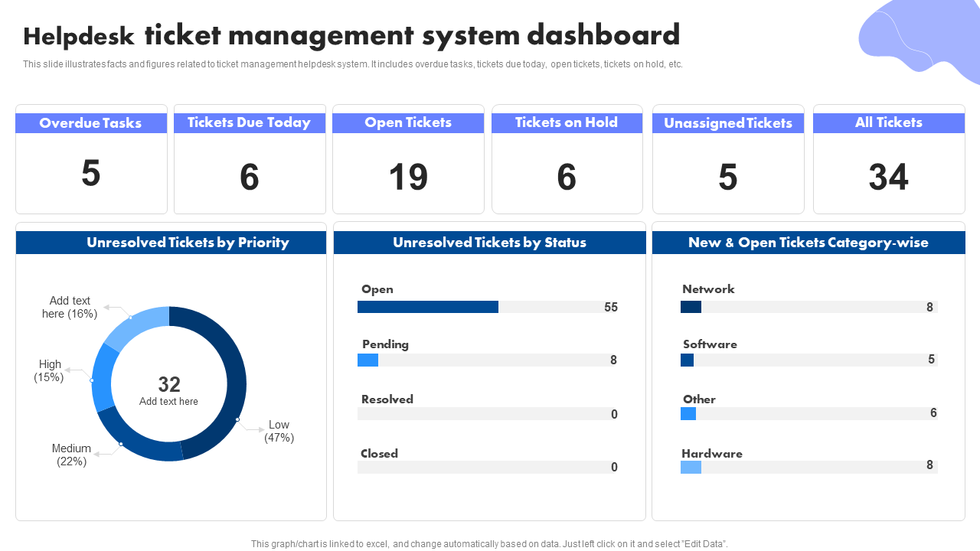Click the Network category bar
The image size is (980, 551).
tap(691, 307)
